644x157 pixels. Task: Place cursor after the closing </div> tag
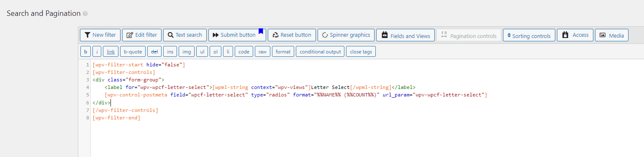[x=111, y=102]
